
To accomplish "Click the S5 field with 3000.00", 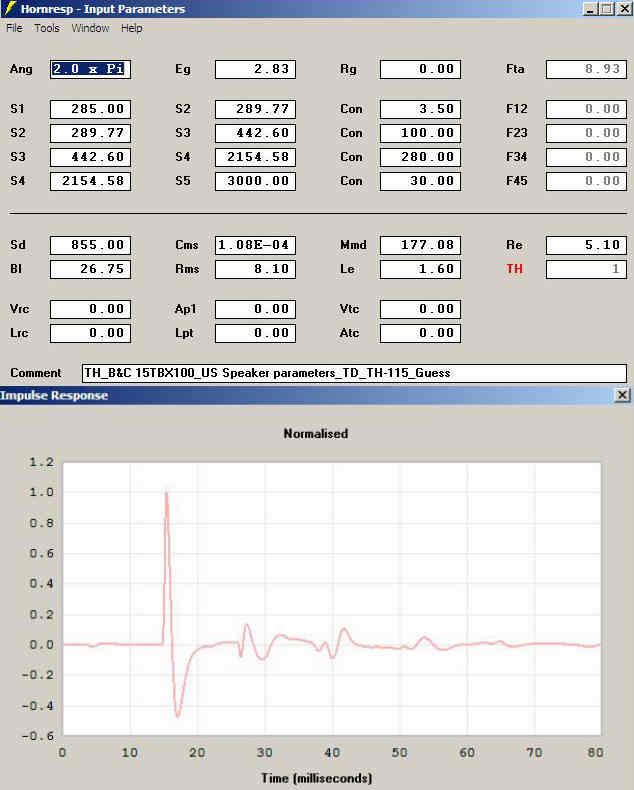I will (255, 181).
